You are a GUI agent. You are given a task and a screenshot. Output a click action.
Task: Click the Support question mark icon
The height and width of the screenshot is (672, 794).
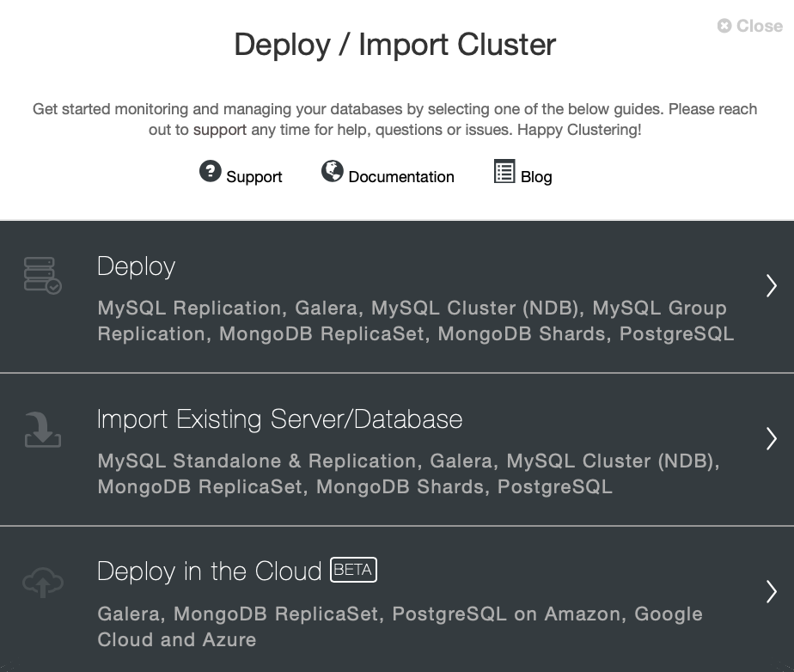coord(211,171)
